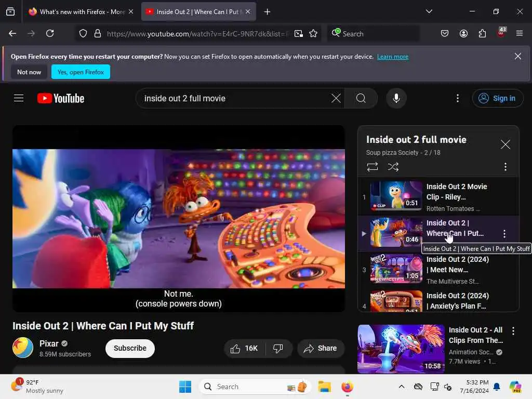Open tracking protection shield icon
This screenshot has height=399, width=532.
[83, 33]
